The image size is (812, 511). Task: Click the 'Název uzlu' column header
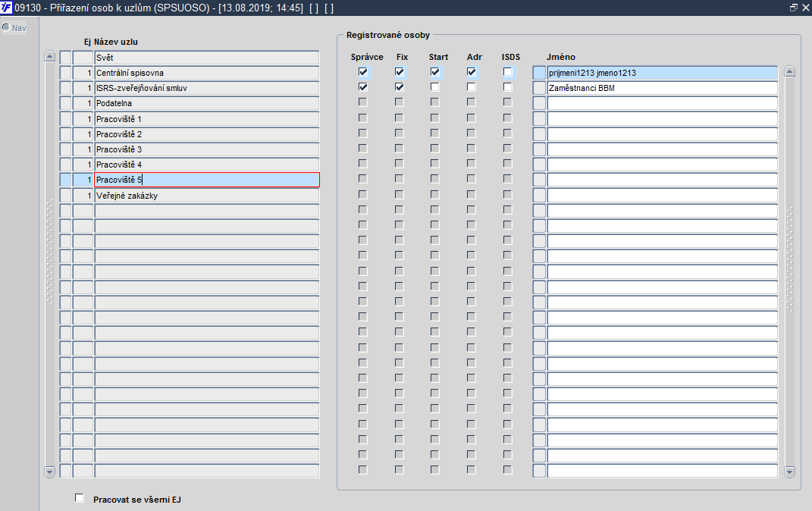click(116, 42)
